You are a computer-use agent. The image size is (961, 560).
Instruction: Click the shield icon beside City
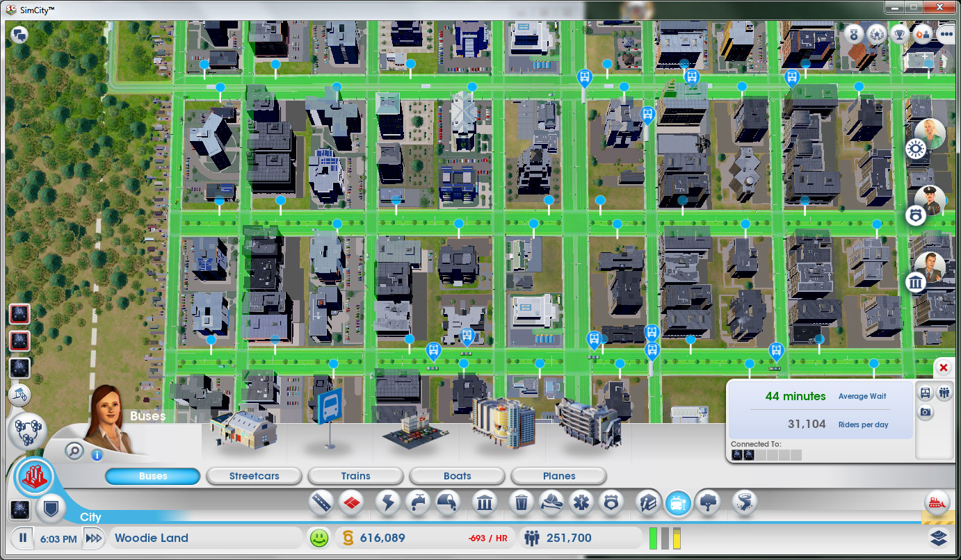(50, 509)
